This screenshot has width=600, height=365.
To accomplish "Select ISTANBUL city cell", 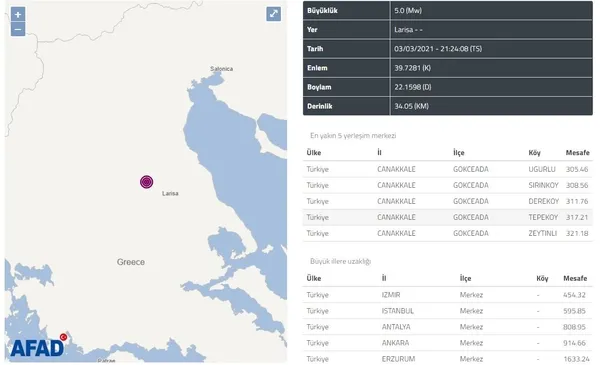I will pos(398,311).
